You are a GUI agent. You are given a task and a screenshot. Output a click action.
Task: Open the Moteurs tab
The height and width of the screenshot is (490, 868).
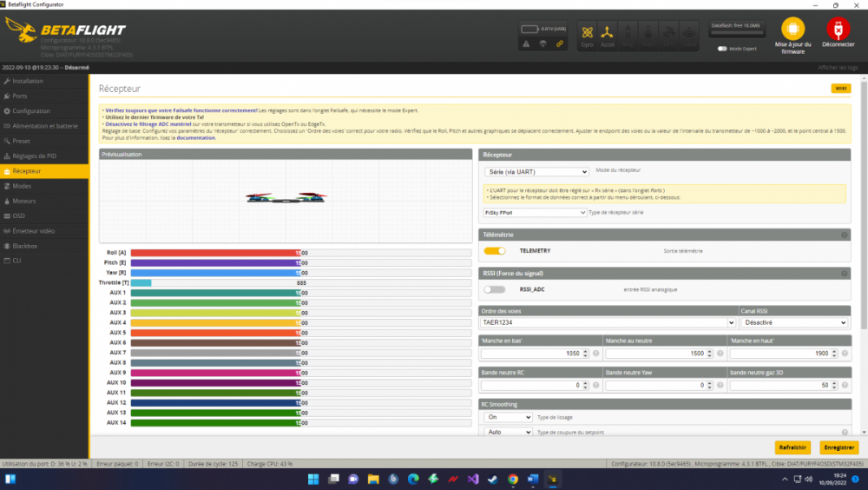click(44, 201)
